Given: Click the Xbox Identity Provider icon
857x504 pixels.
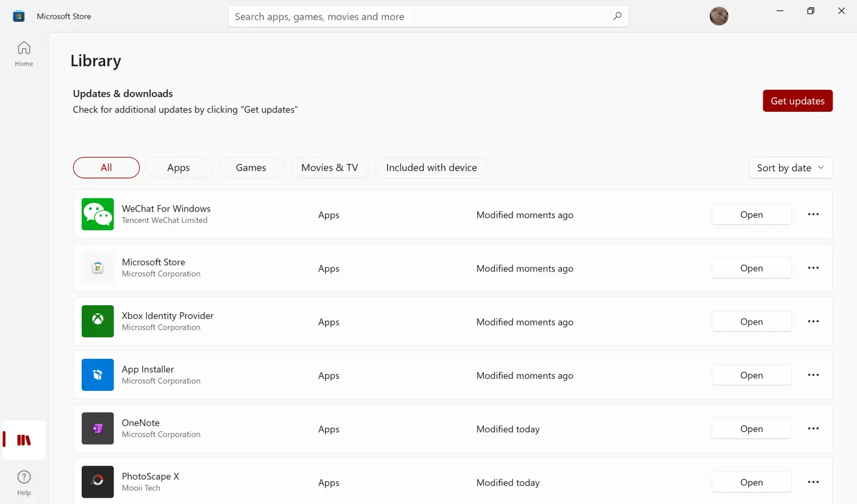Looking at the screenshot, I should pos(98,321).
